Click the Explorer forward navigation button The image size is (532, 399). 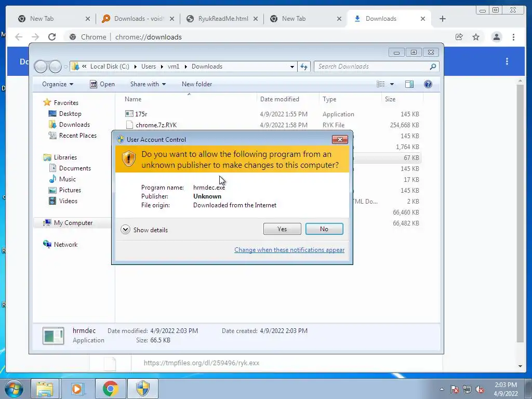(55, 66)
